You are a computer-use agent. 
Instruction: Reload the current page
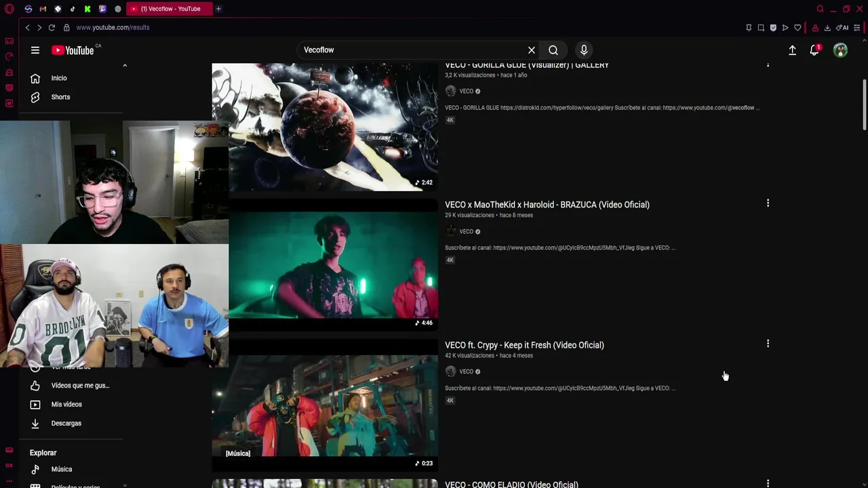tap(52, 28)
